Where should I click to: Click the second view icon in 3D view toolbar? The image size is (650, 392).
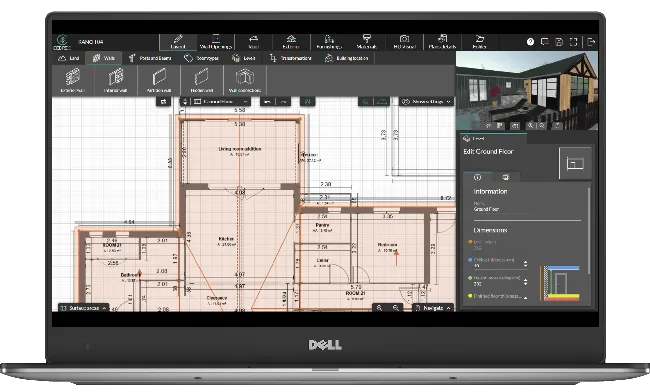tap(489, 125)
